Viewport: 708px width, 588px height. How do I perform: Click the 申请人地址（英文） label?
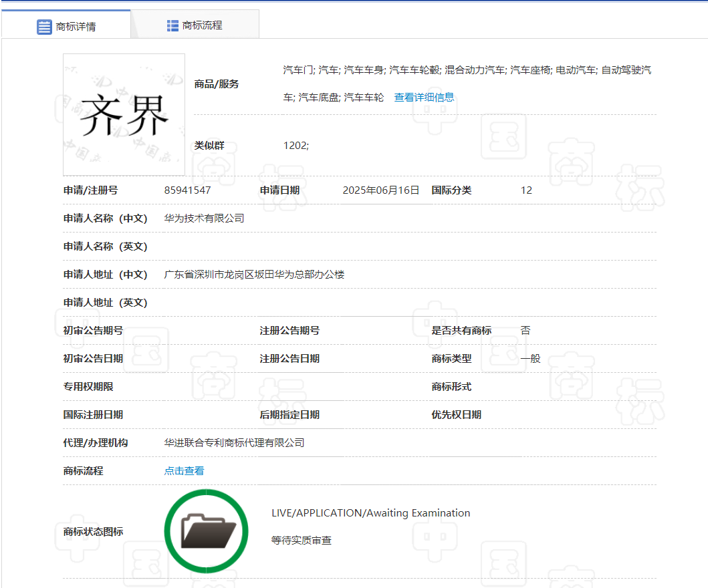[105, 302]
